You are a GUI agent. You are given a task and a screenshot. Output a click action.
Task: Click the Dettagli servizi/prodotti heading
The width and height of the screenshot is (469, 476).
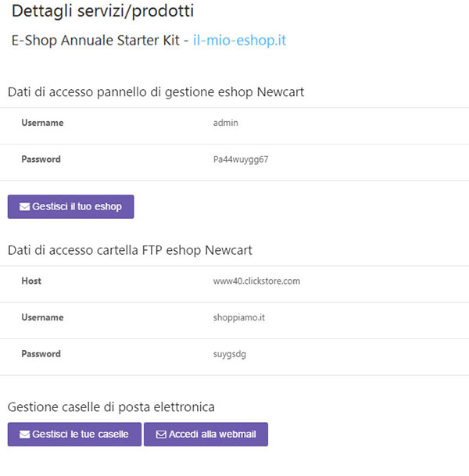coord(102,11)
